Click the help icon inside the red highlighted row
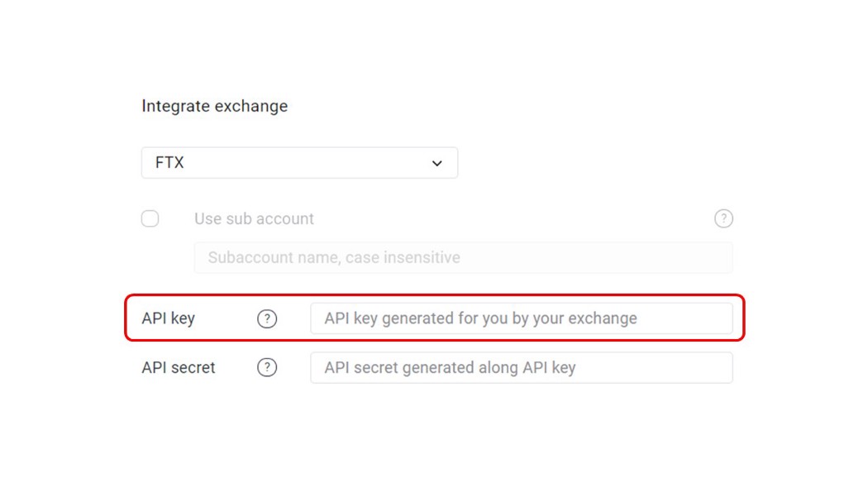Viewport: 868px width, 488px height. pos(267,318)
